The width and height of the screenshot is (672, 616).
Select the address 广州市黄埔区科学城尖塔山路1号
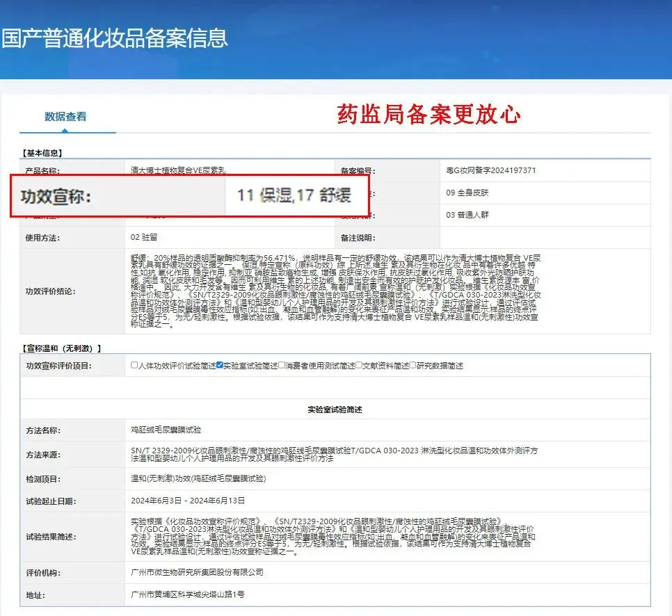(188, 594)
